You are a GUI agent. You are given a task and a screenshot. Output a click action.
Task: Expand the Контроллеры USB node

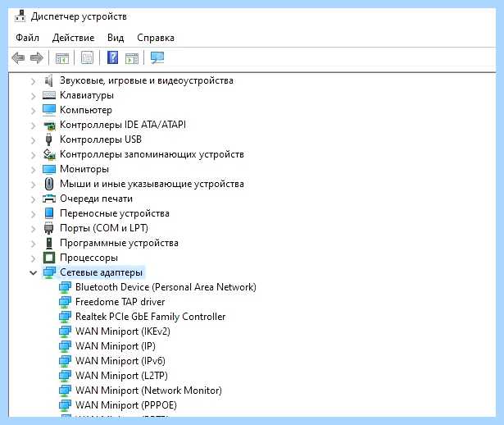click(33, 140)
